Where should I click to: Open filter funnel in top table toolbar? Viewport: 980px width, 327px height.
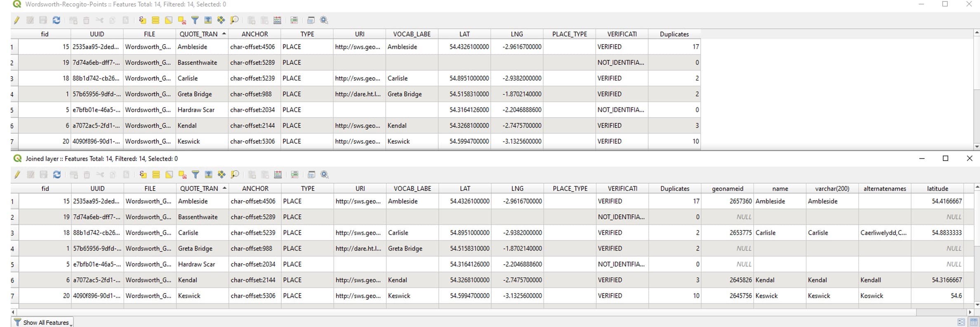(195, 20)
